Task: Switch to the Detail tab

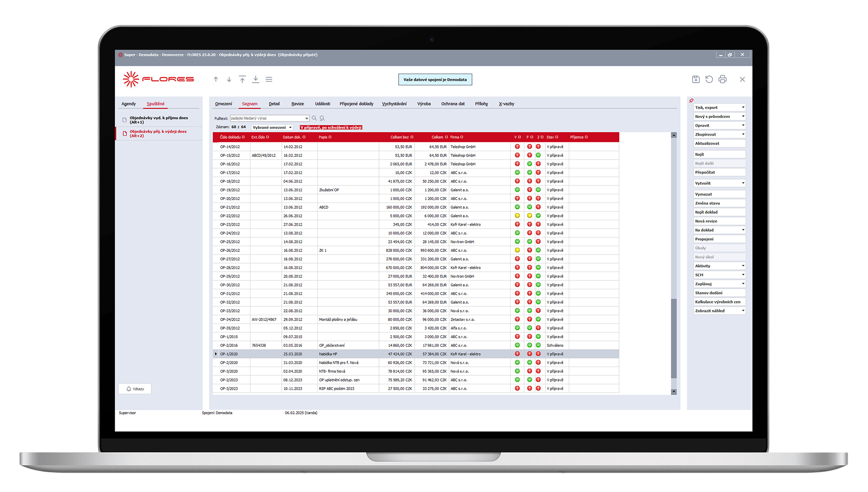Action: (274, 104)
